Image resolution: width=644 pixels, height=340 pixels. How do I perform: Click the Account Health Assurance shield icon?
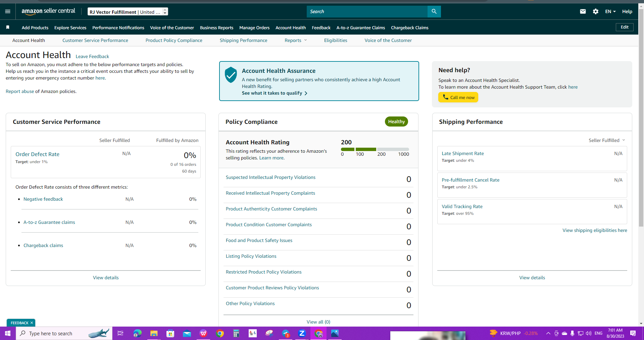(x=231, y=75)
